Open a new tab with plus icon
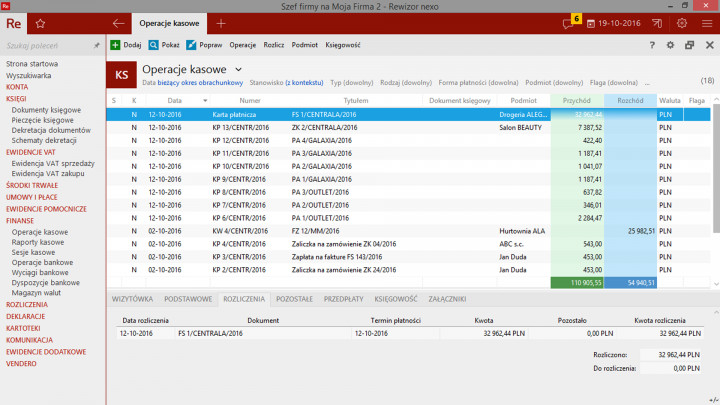Screen dimensions: 720x405 (x=221, y=22)
